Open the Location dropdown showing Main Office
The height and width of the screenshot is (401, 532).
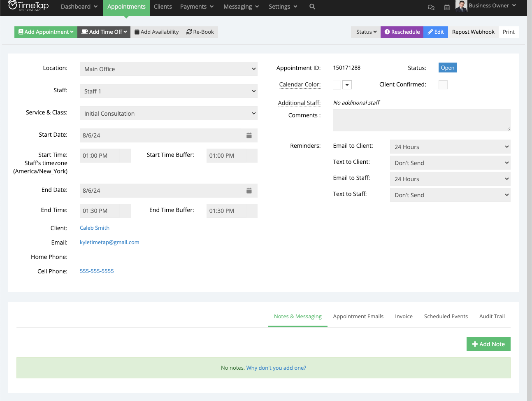[x=168, y=69]
